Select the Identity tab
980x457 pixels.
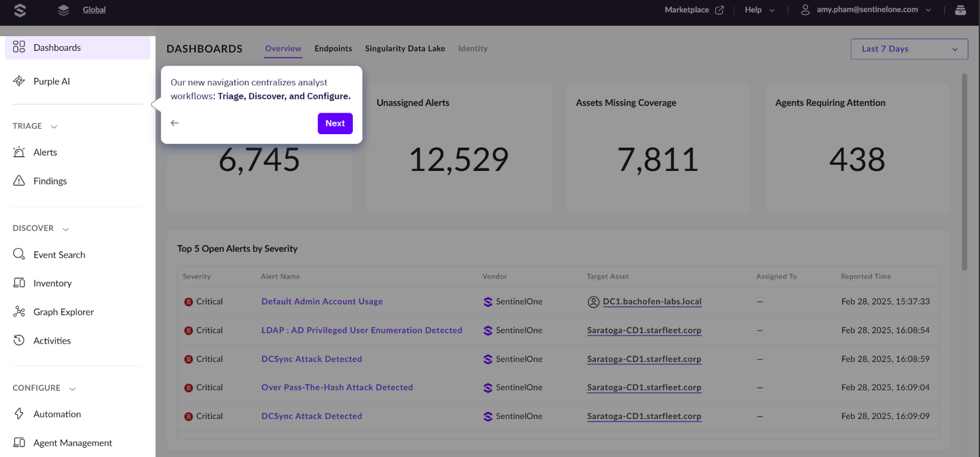coord(473,48)
